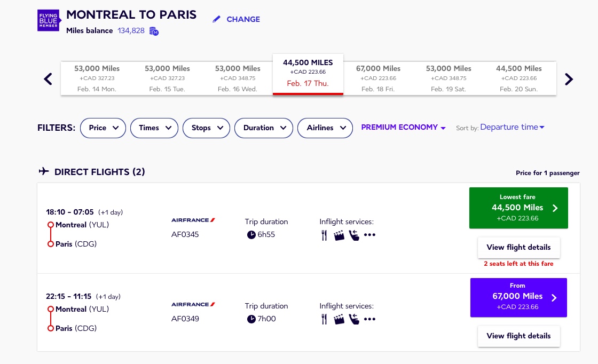
Task: Select the Feb. 15 Tue. date tab
Action: click(167, 78)
